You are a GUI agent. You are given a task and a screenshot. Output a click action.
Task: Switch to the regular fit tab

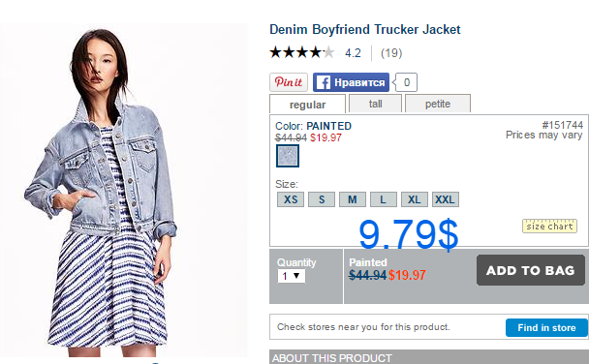click(307, 104)
